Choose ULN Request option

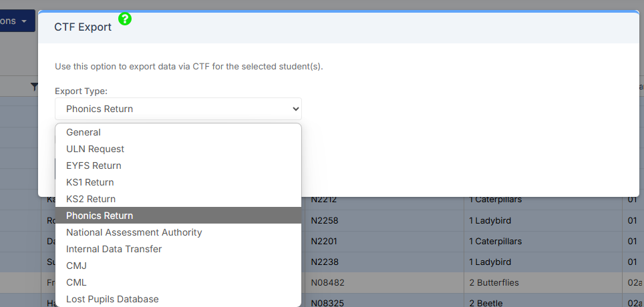click(x=95, y=149)
